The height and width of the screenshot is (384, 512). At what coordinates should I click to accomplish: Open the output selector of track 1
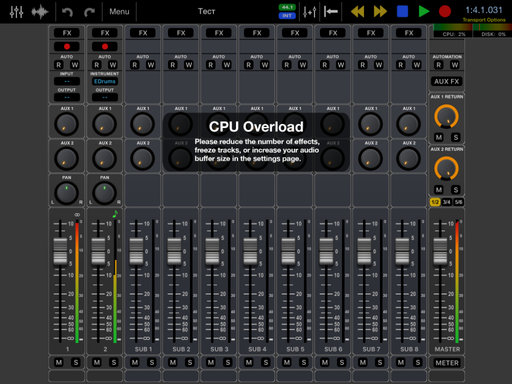[x=67, y=97]
